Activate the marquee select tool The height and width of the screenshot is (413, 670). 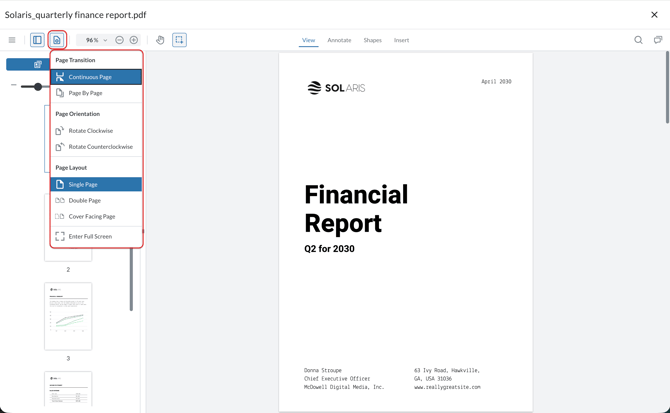(180, 40)
